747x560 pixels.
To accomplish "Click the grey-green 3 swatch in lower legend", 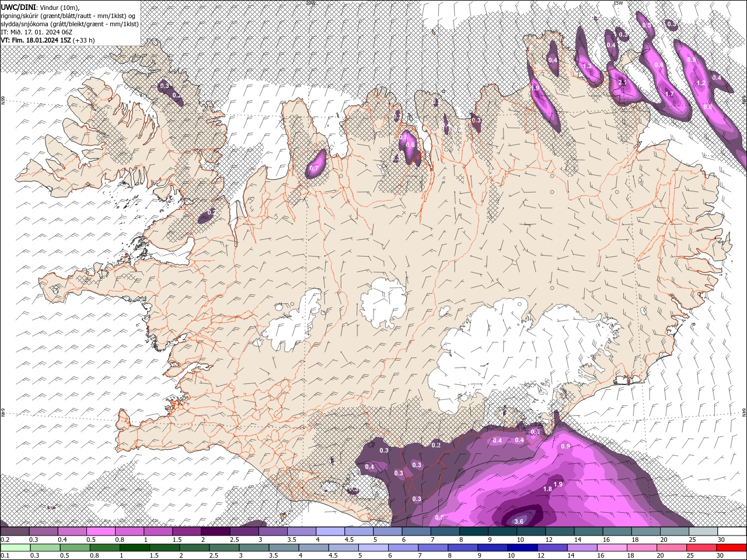I will click(x=254, y=548).
